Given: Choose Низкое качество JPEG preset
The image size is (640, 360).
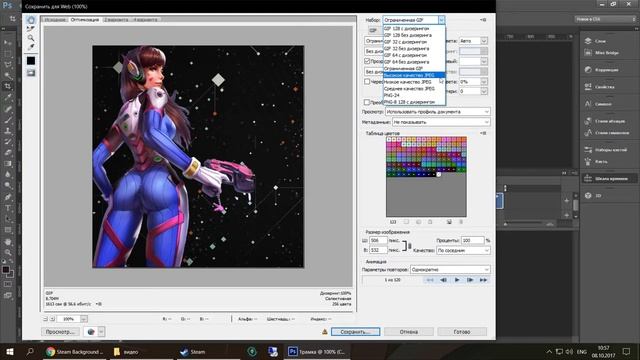Looking at the screenshot, I should [x=414, y=82].
